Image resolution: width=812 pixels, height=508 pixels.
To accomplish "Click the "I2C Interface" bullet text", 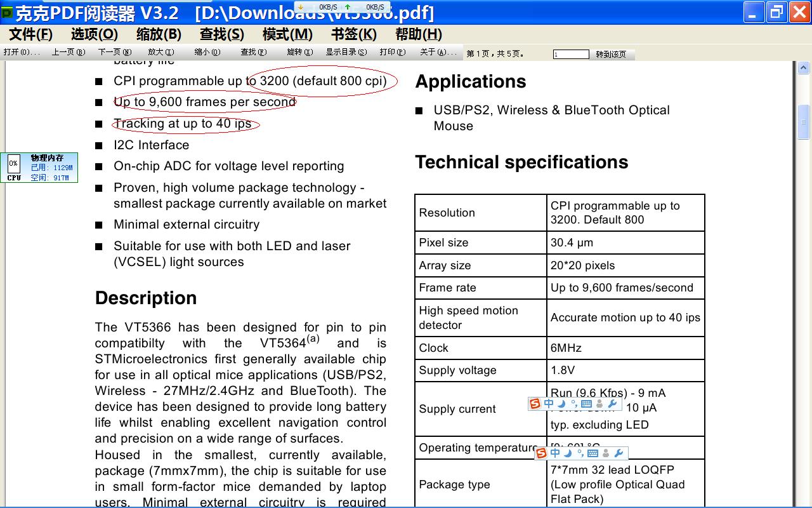I will [152, 145].
